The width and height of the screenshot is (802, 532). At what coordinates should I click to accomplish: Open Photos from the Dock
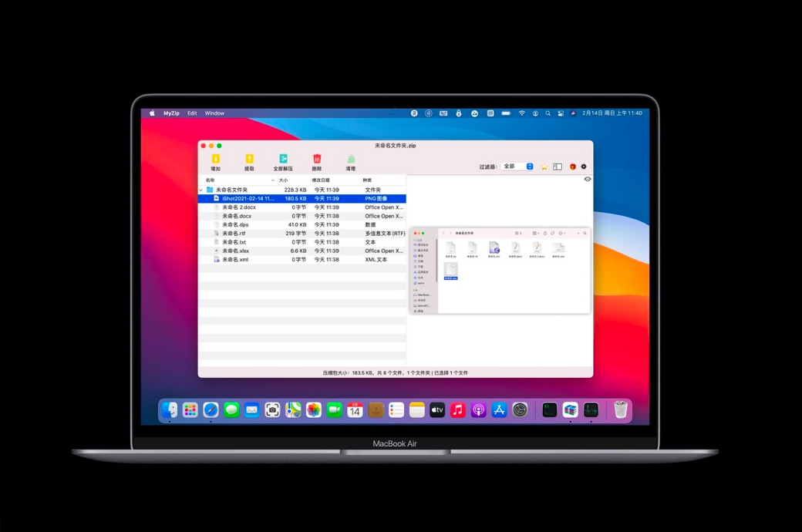(314, 409)
